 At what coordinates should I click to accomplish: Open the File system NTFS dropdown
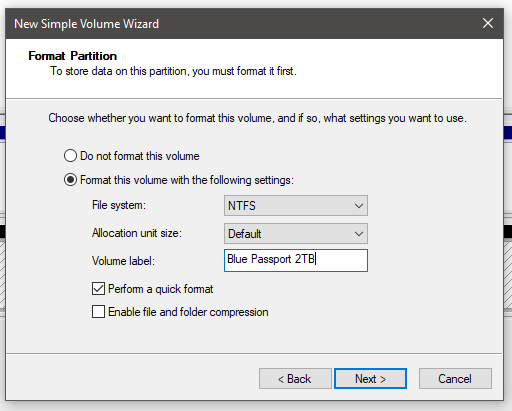pos(296,206)
